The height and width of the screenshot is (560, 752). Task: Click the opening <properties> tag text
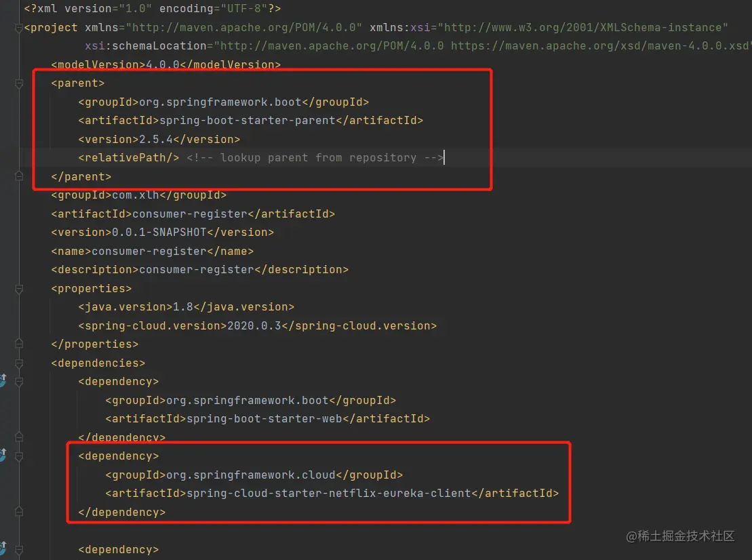91,289
